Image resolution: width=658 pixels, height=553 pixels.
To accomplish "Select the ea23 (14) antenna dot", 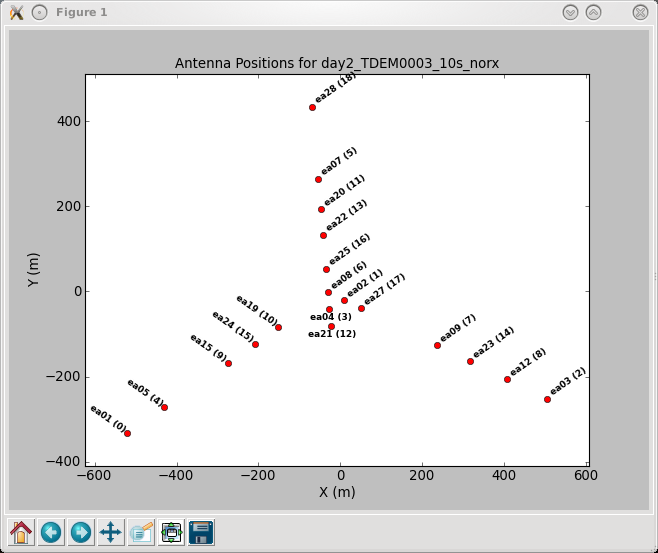I will tap(470, 361).
